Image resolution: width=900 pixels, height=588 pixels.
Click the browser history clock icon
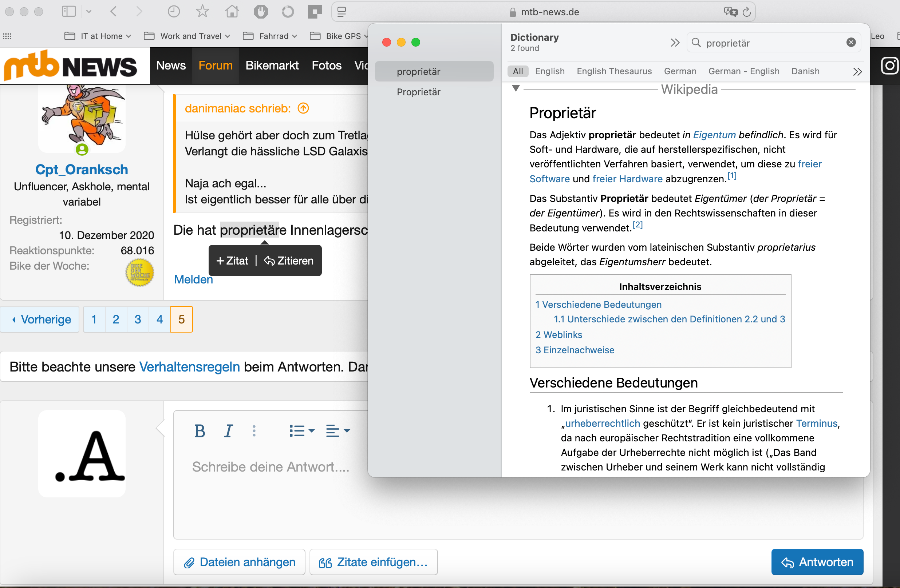[x=174, y=11]
